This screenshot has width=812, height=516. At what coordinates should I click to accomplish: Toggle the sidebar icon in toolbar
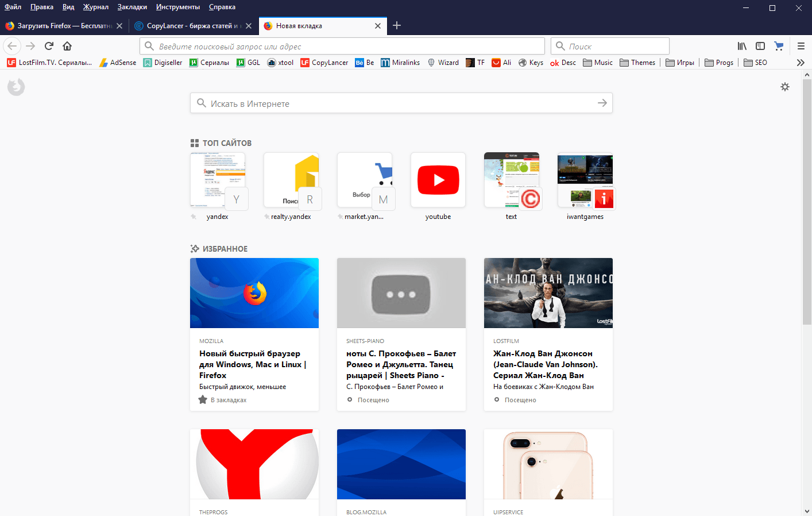click(760, 46)
